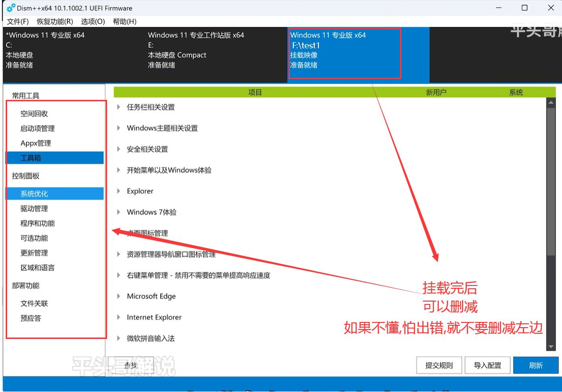The width and height of the screenshot is (562, 392).
Task: Expand the 任务栏相关设置 section
Action: [118, 107]
